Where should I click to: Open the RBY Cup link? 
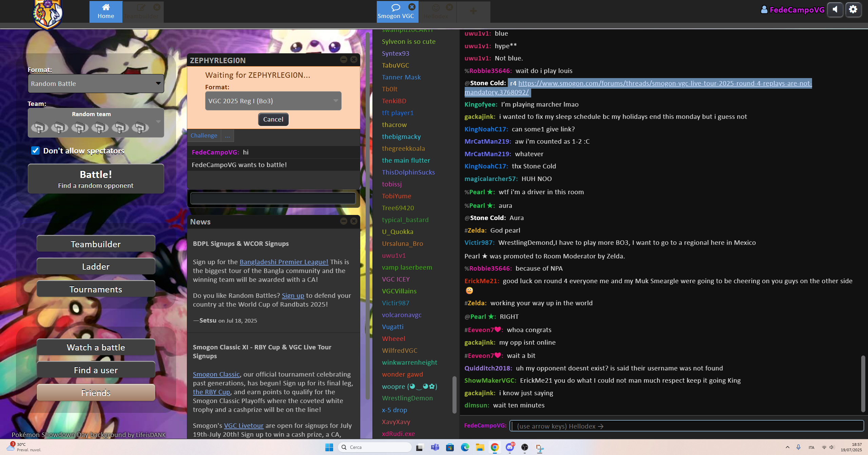click(212, 392)
